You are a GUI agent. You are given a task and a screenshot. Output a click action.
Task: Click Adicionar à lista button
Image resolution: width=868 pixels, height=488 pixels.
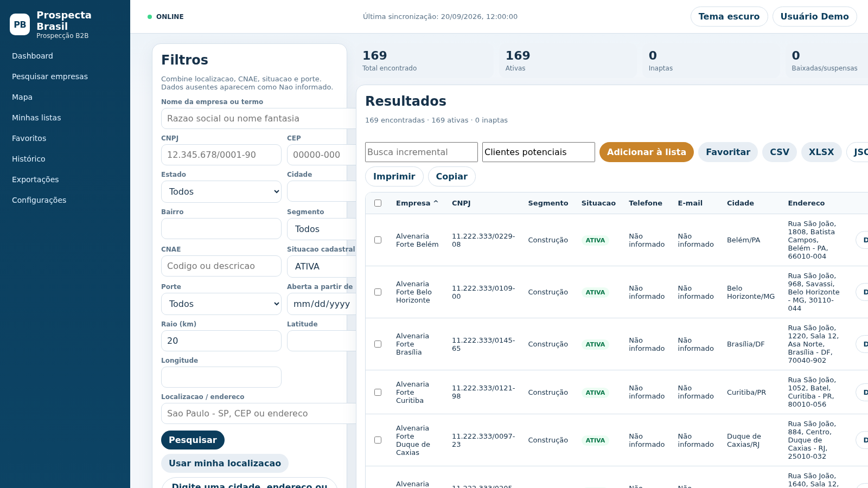pyautogui.click(x=646, y=152)
